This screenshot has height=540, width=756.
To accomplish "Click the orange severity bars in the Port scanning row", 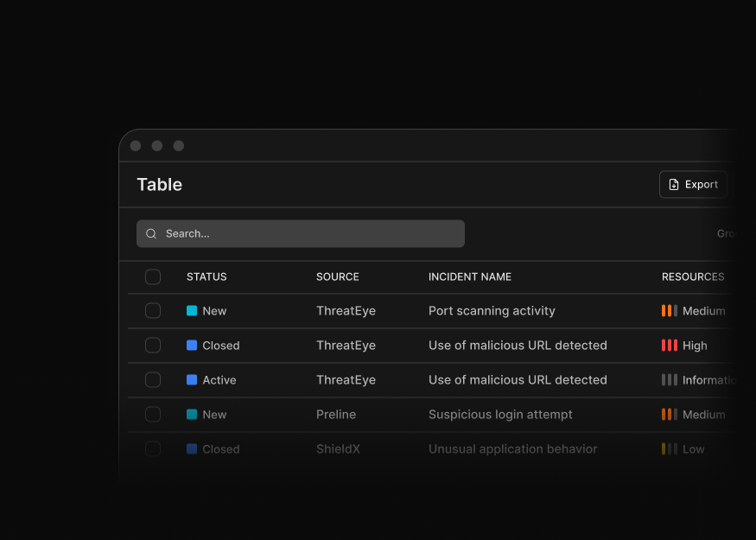I will coord(670,311).
